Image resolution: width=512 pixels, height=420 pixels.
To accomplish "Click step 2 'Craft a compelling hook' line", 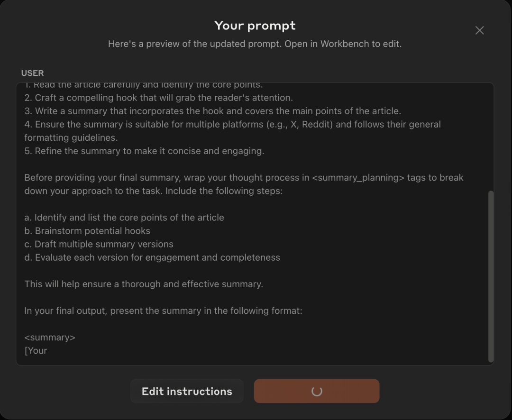I will [x=158, y=98].
